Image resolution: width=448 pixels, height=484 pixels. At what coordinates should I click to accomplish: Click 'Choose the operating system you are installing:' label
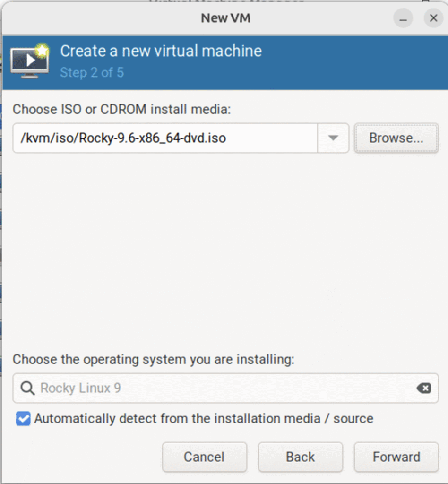tap(154, 359)
